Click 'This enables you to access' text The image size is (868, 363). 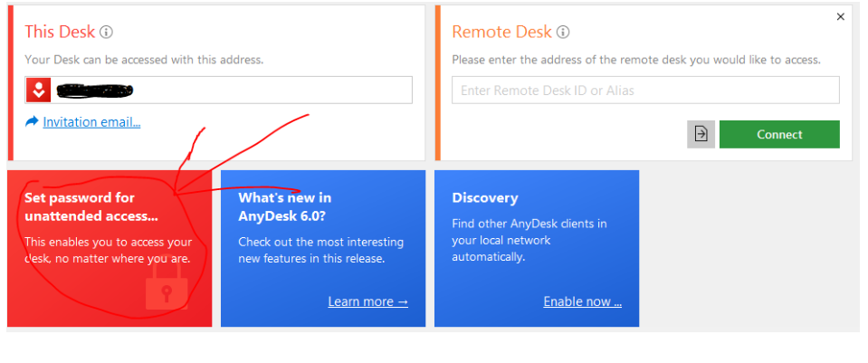(x=109, y=250)
